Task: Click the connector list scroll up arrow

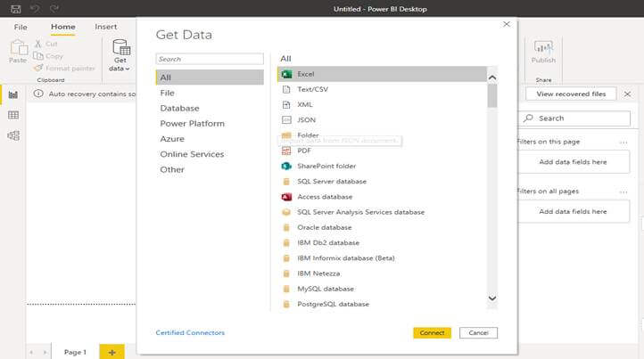Action: tap(492, 78)
